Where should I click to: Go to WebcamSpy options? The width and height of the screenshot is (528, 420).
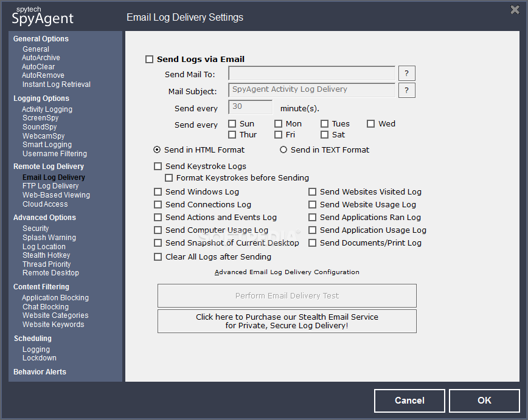point(43,136)
